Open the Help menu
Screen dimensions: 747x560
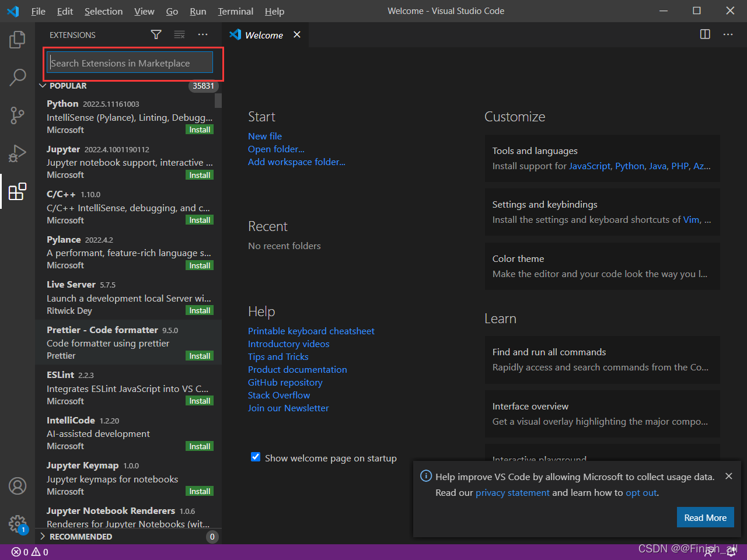pos(274,11)
